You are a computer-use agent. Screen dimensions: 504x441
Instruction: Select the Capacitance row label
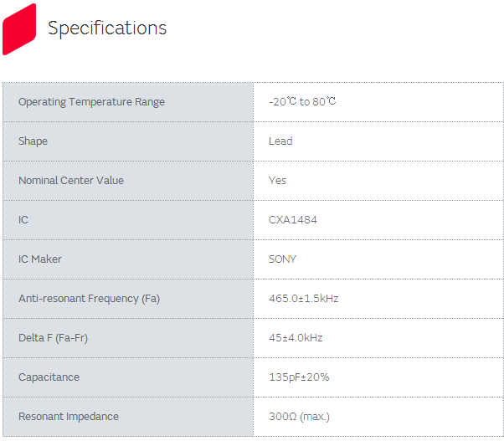[49, 377]
